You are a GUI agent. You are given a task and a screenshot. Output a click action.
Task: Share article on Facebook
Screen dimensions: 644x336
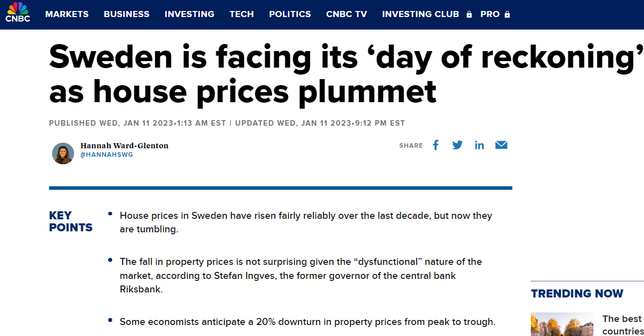436,145
